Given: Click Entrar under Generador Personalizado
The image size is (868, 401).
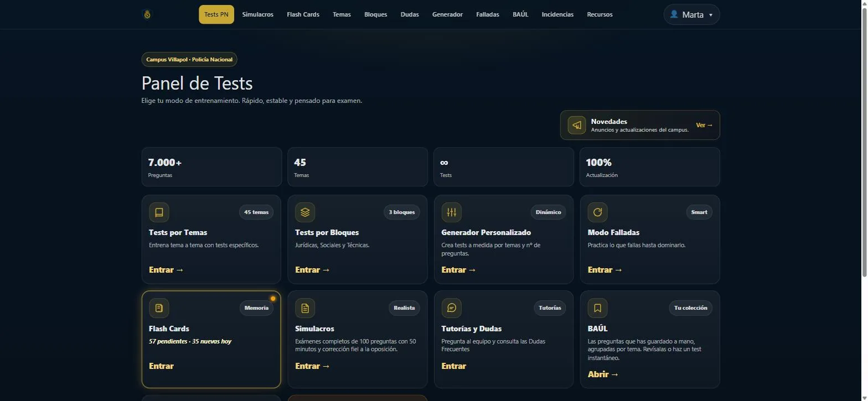Looking at the screenshot, I should [x=458, y=270].
